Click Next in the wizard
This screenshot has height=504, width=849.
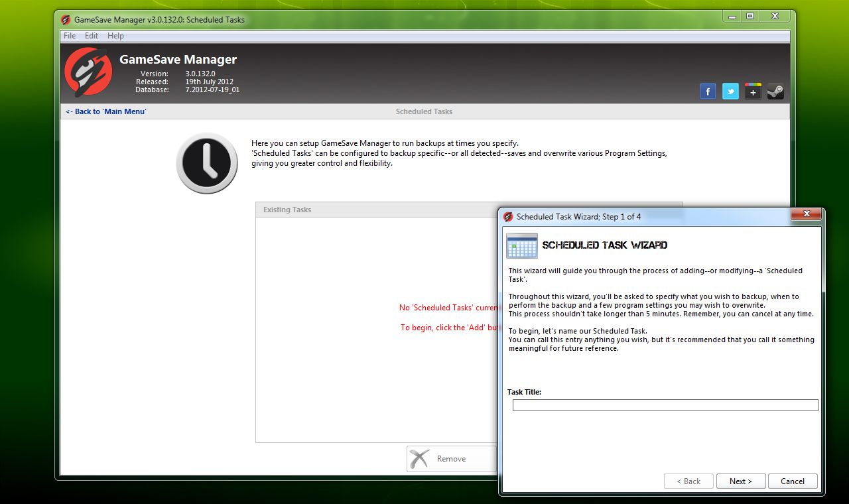click(741, 481)
